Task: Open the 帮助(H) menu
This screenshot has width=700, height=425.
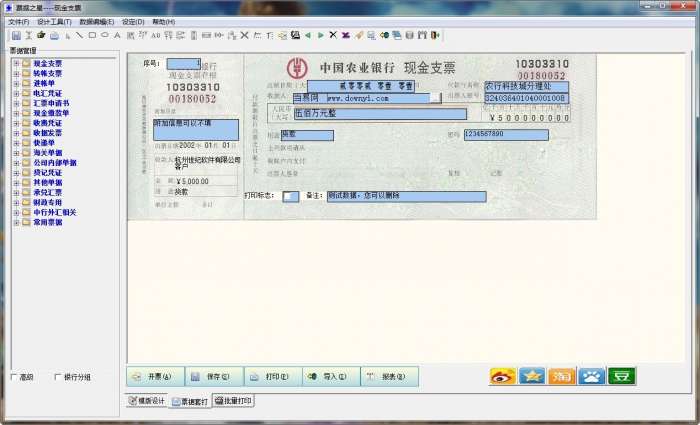Action: point(163,22)
